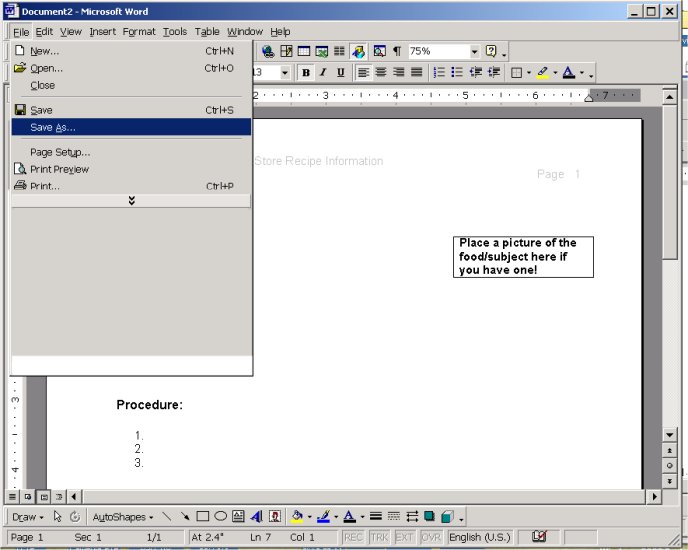Apply center alignment to text
The width and height of the screenshot is (688, 550).
[382, 73]
